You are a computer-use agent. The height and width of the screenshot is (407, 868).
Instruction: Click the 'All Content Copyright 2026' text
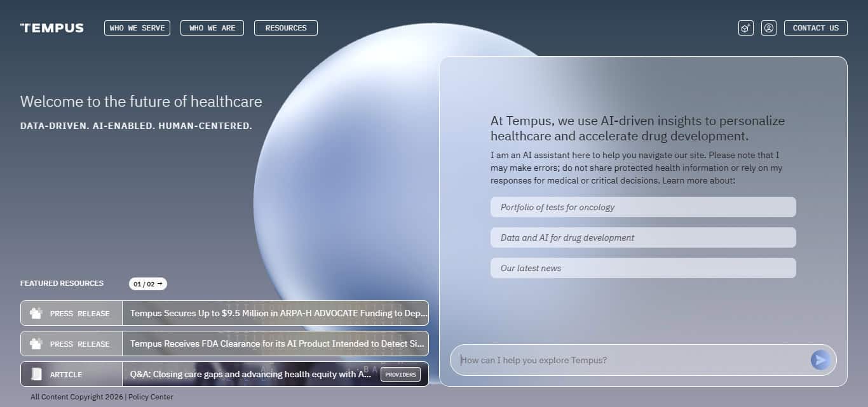click(77, 397)
